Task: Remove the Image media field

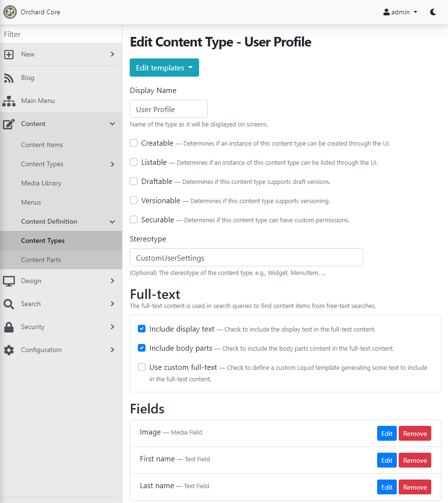Action: point(415,434)
